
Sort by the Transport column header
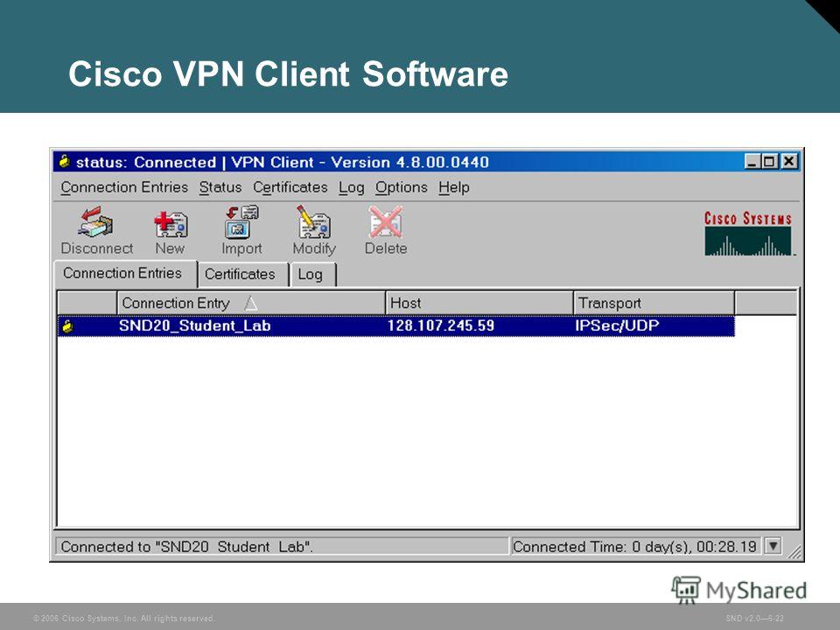(654, 304)
